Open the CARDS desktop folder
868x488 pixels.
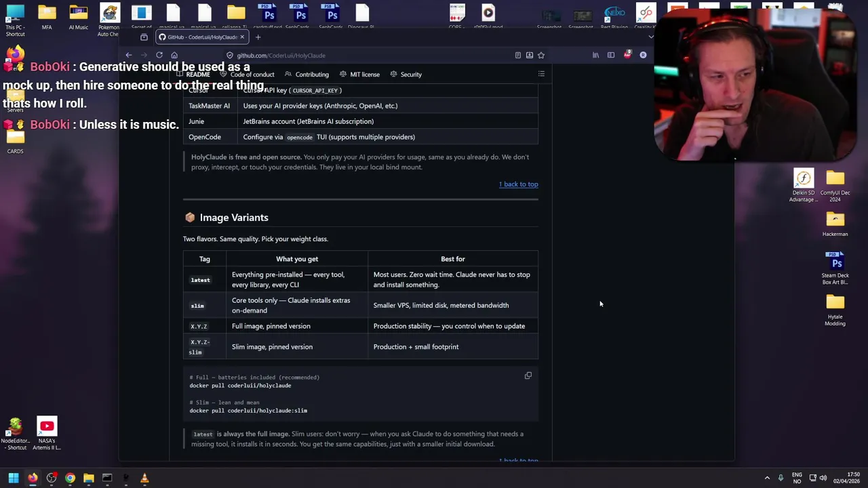(x=15, y=142)
